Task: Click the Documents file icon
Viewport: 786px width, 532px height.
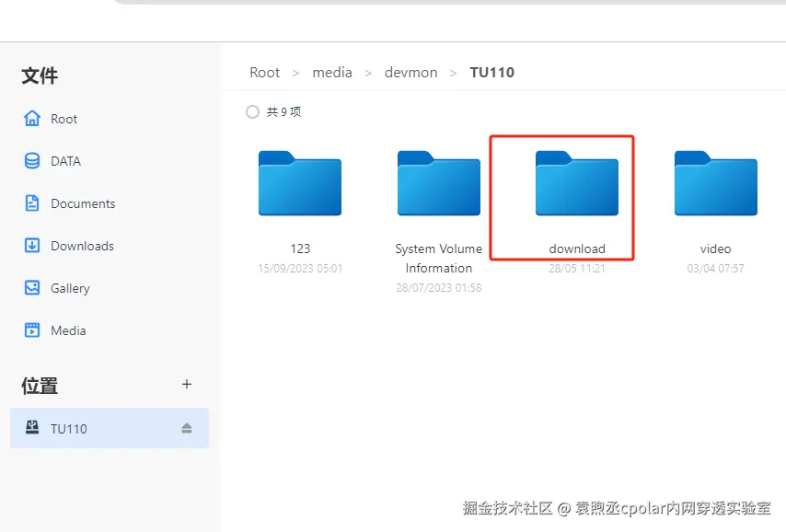Action: pos(32,203)
